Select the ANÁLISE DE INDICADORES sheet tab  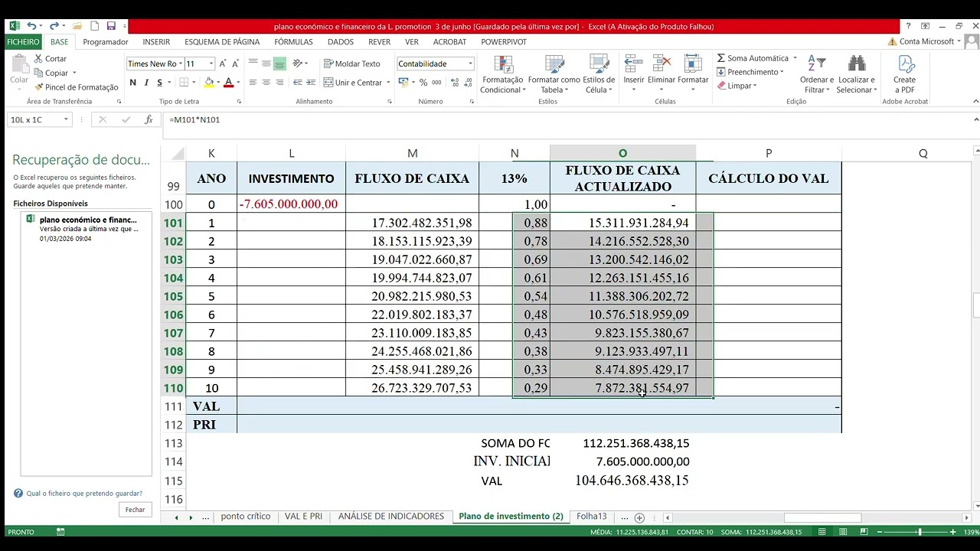391,517
